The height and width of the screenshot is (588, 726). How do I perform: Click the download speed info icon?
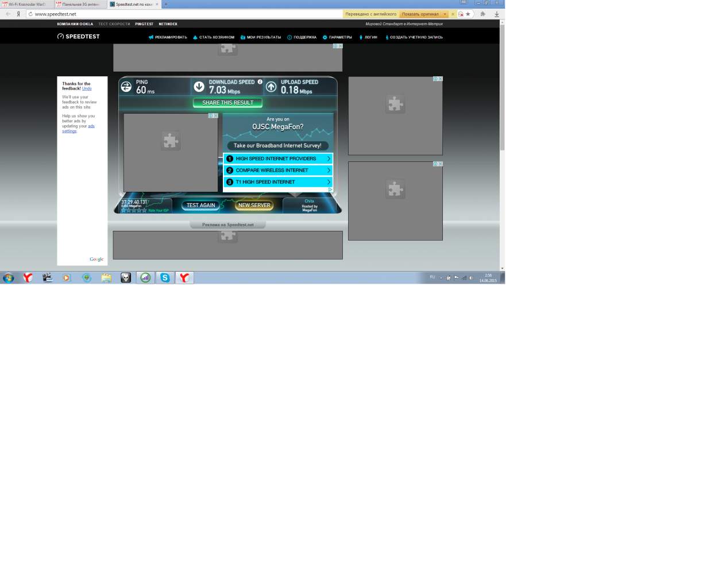[260, 82]
